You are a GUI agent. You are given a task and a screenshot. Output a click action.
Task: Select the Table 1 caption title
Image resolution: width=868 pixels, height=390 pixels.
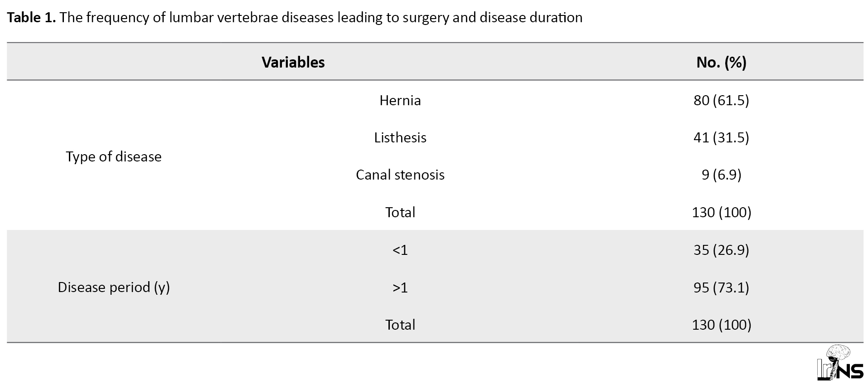(x=295, y=18)
